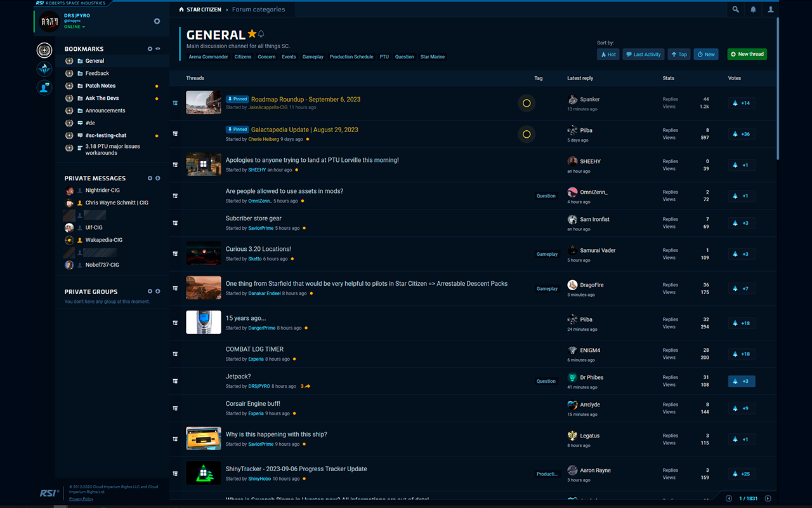
Task: Upvote the Galactapedia Update thread (+36)
Action: 742,134
